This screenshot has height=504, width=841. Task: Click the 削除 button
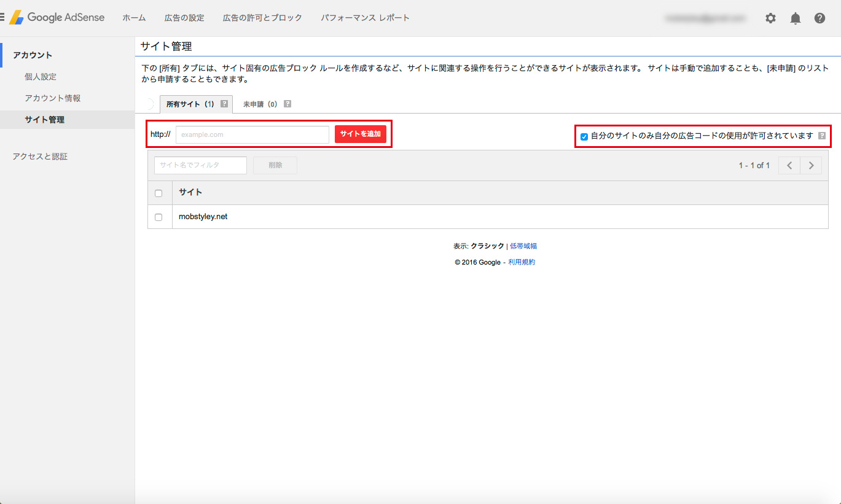coord(275,165)
